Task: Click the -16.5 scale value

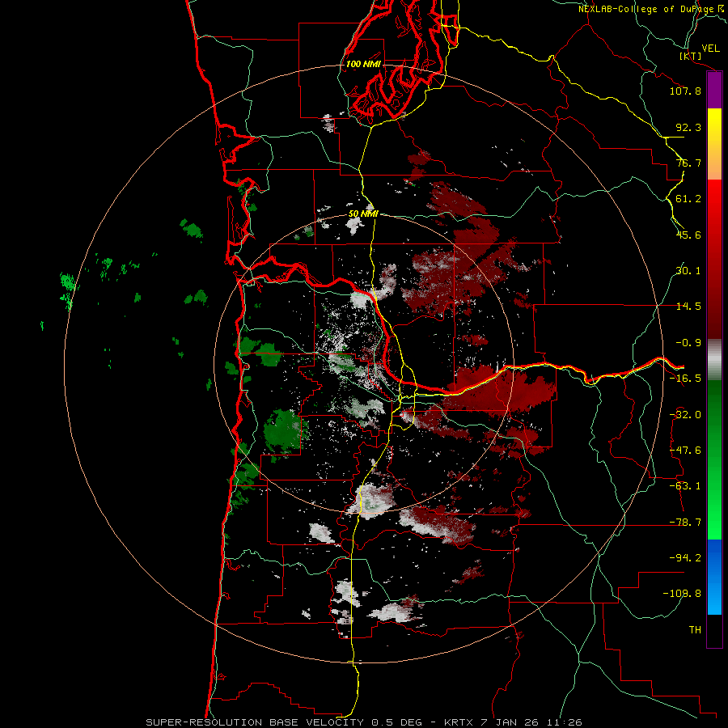Action: 685,379
